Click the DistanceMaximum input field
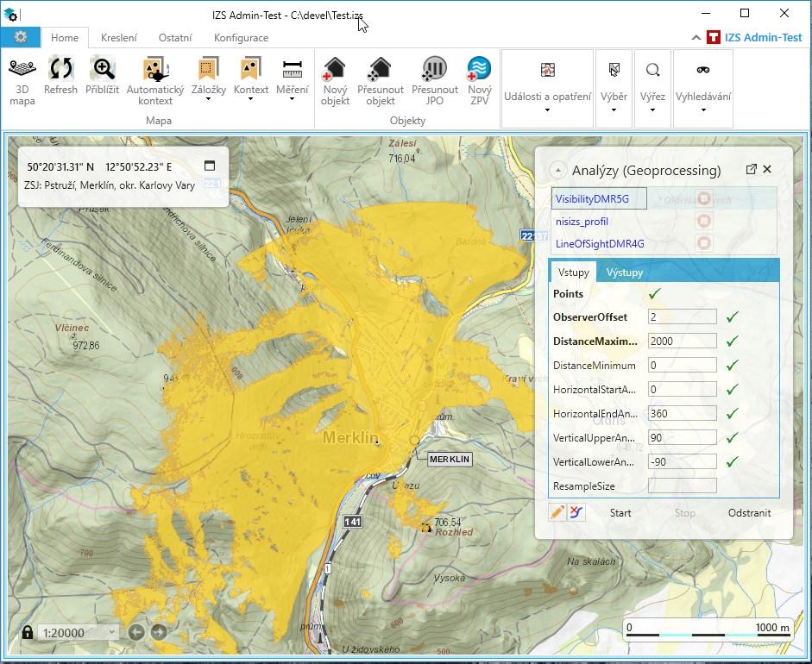 pos(682,341)
